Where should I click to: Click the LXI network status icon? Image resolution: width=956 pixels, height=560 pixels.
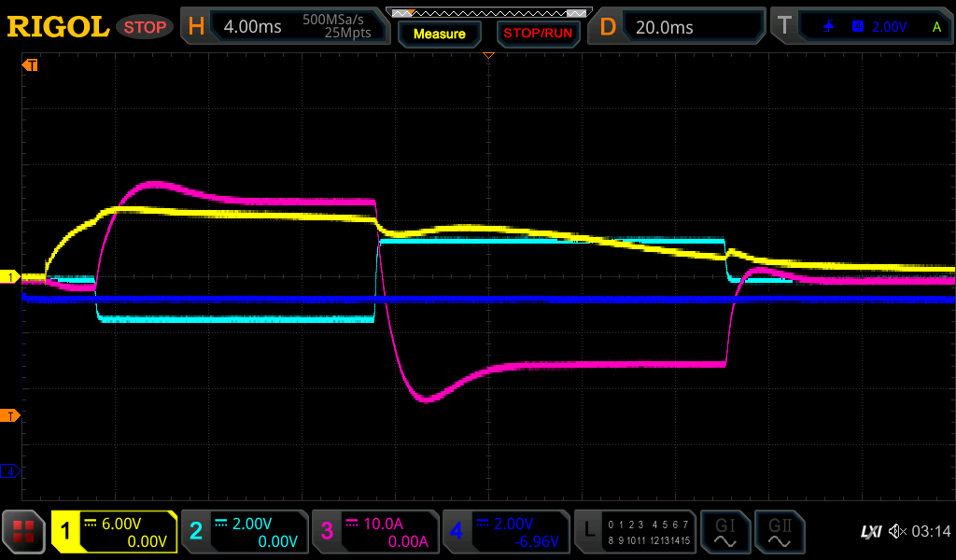870,532
